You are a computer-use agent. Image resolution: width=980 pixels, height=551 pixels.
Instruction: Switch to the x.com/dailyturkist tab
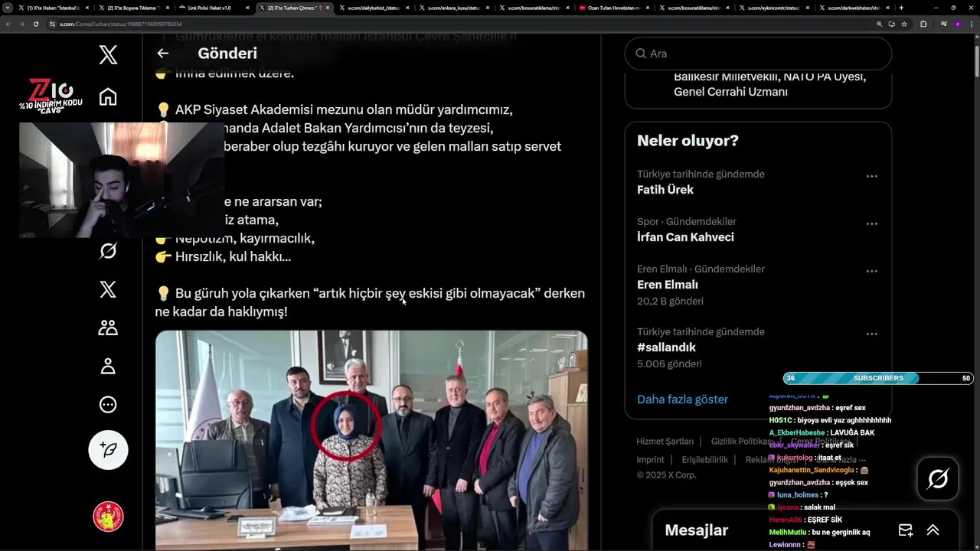(x=373, y=8)
